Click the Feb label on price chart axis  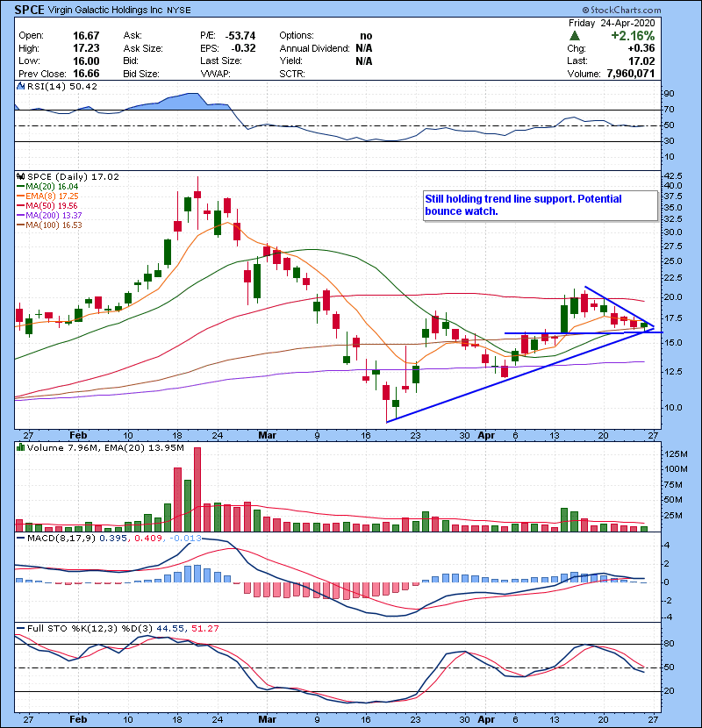click(78, 435)
